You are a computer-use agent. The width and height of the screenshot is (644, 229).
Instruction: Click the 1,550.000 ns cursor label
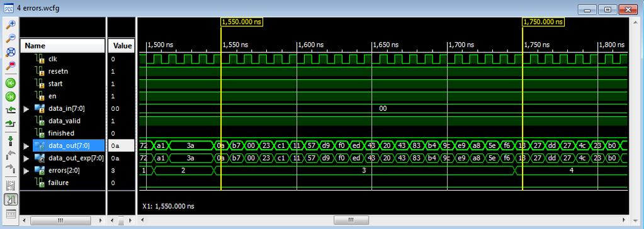[x=242, y=22]
